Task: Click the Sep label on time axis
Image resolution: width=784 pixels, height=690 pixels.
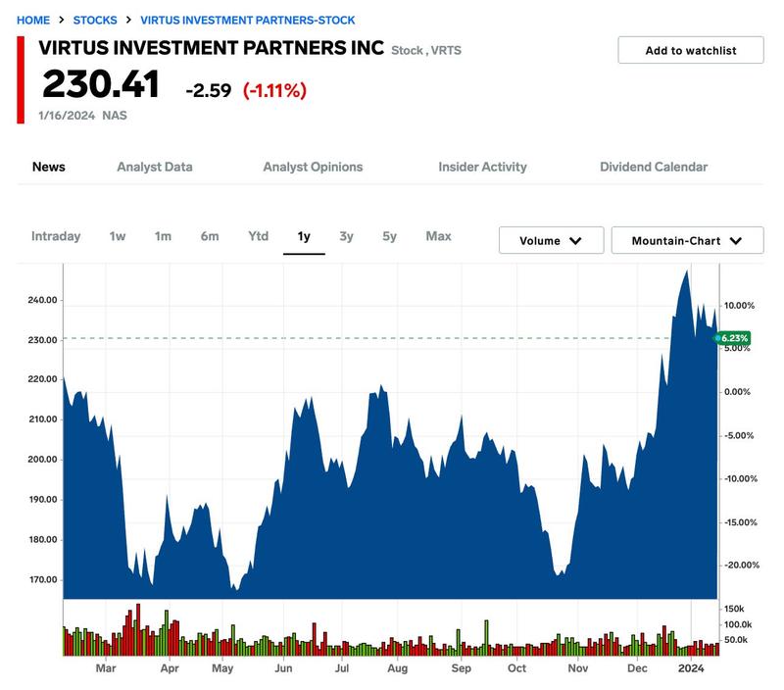Action: tap(461, 668)
